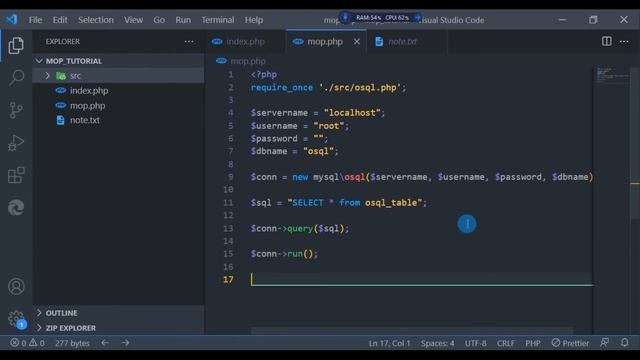Open the Explorer view in activity bar
Screen dimensions: 640x360
(16, 45)
